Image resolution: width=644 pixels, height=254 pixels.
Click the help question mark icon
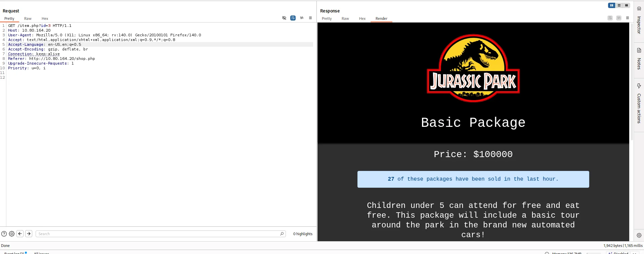(x=4, y=234)
